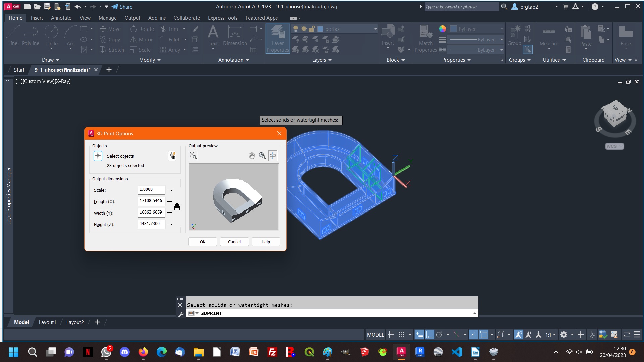644x362 pixels.
Task: Expand the Draw panel
Action: 51,60
